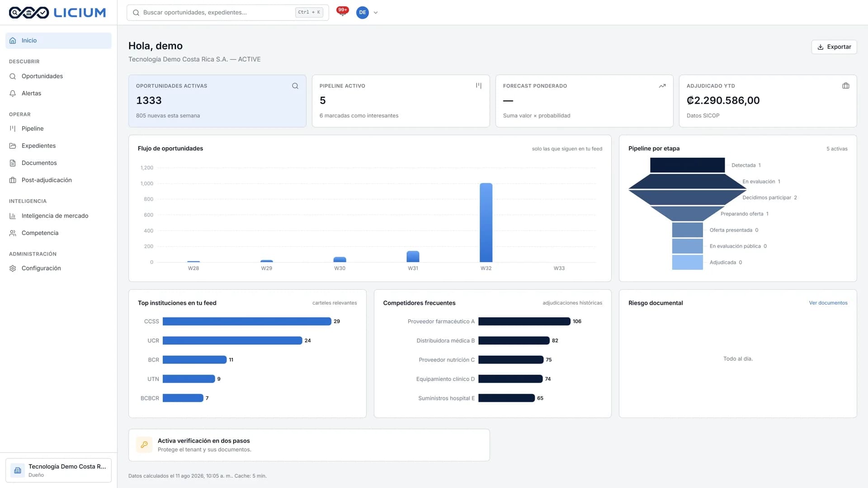Click the Ver documentos link
Screen dimensions: 868x488
[828, 303]
